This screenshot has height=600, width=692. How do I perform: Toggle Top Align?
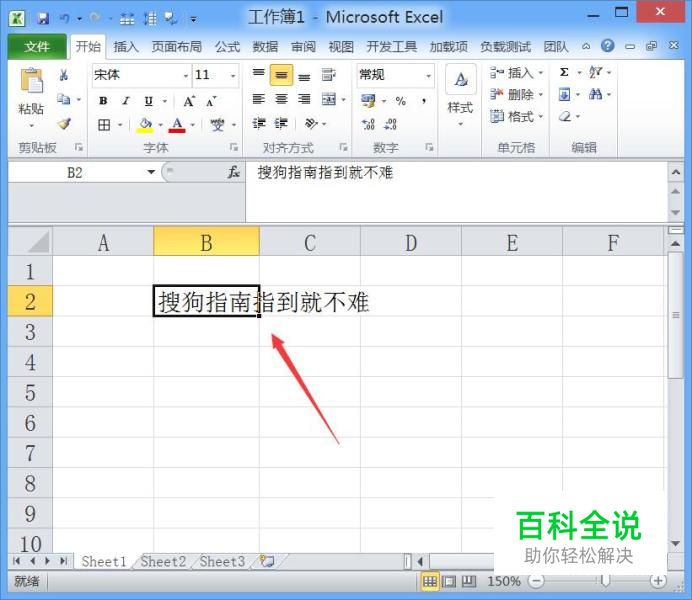(x=259, y=74)
